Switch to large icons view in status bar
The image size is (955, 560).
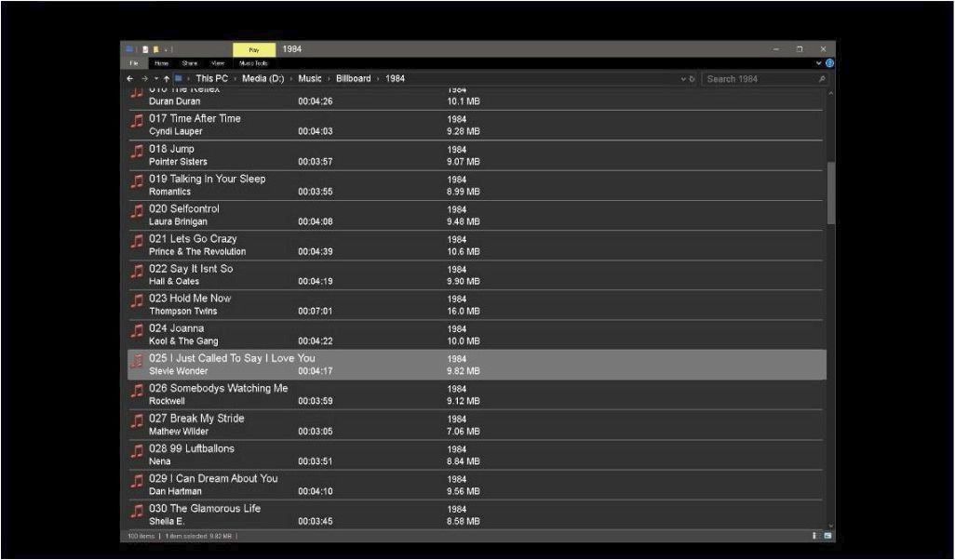tap(827, 536)
